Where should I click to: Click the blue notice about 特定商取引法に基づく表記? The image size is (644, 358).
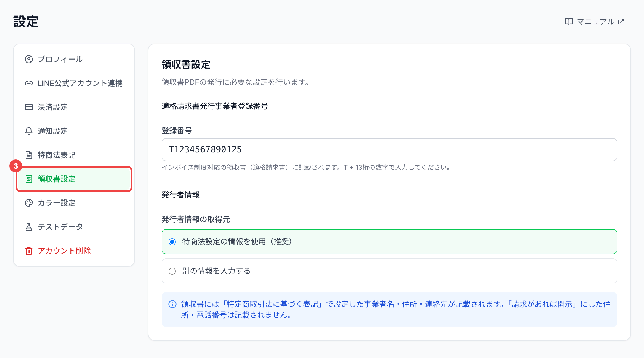pyautogui.click(x=389, y=310)
